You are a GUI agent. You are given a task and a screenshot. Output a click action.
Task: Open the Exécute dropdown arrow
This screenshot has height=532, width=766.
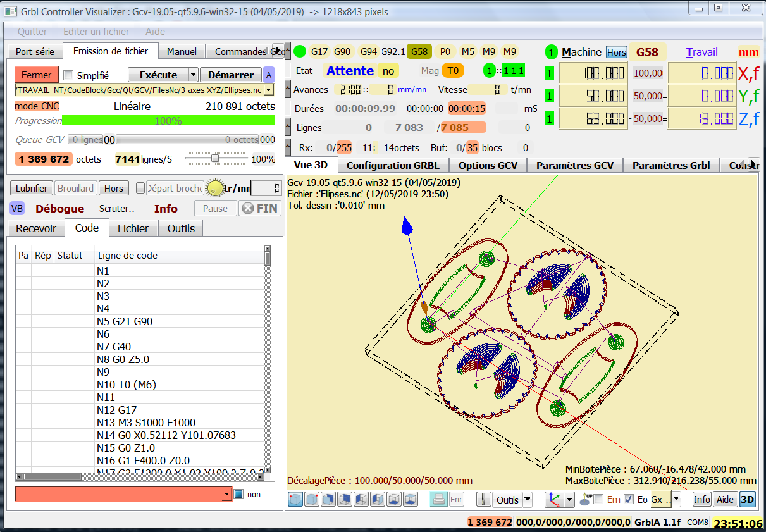[x=194, y=75]
